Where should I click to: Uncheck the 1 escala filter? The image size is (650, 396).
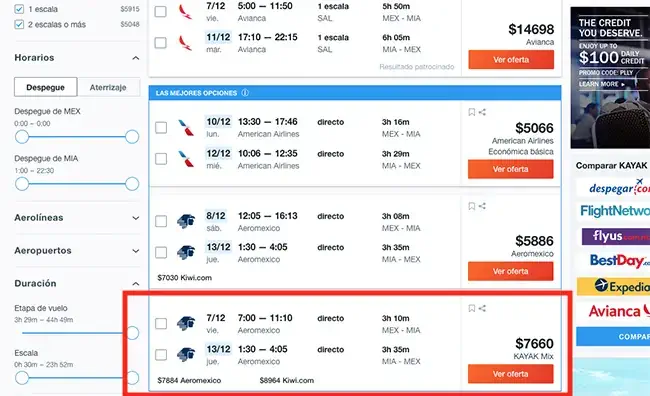point(19,9)
